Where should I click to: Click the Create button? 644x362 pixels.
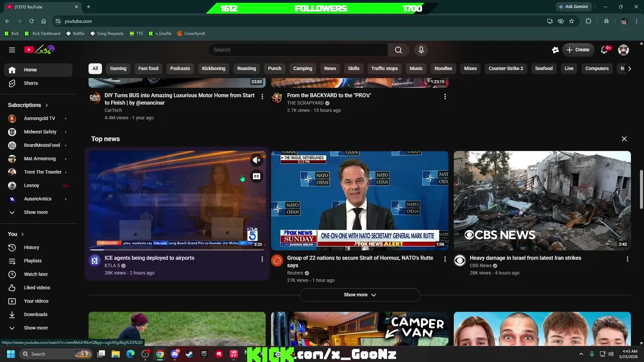click(578, 50)
